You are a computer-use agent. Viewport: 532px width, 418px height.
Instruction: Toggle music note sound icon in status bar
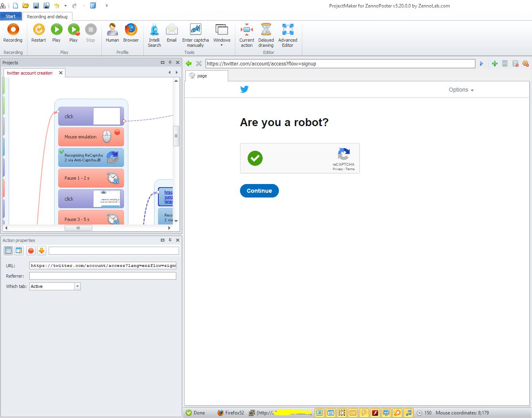coord(408,413)
